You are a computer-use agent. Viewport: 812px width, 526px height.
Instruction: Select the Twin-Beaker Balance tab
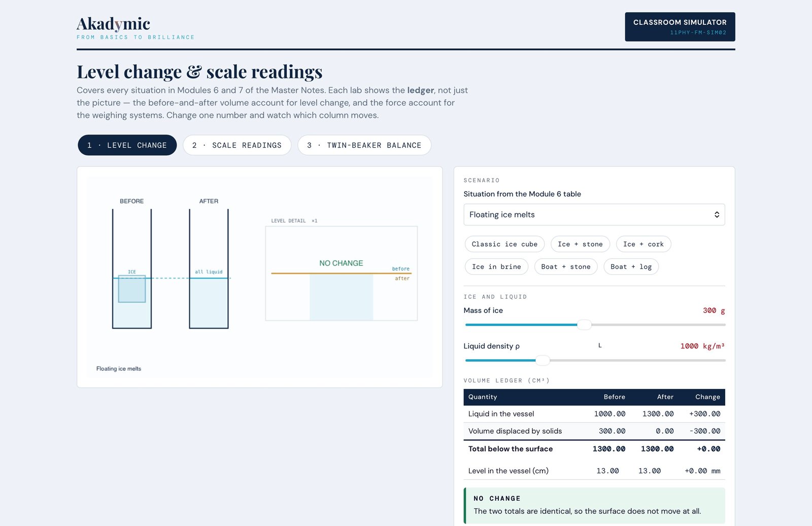tap(364, 145)
